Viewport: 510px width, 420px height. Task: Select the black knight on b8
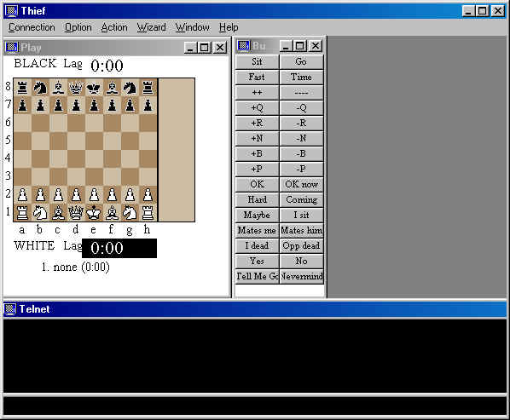point(40,88)
